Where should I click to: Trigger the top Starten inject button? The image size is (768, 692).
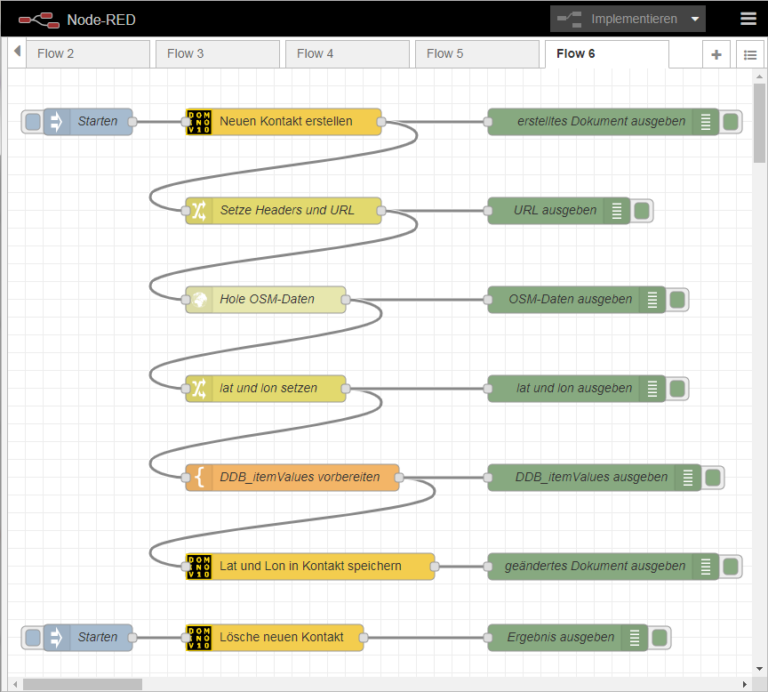pyautogui.click(x=33, y=122)
